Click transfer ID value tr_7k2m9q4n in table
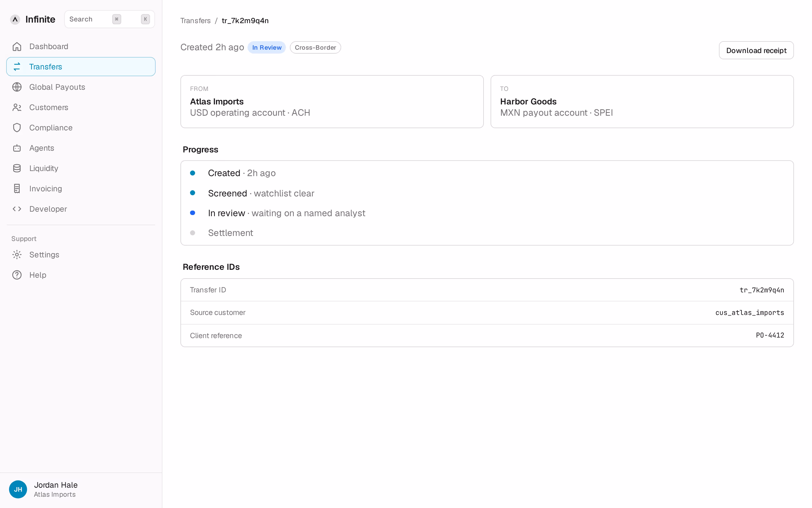Viewport: 812px width, 508px height. point(762,290)
